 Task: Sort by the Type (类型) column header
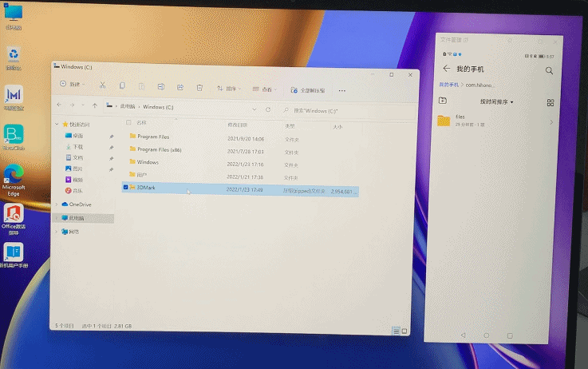(290, 126)
